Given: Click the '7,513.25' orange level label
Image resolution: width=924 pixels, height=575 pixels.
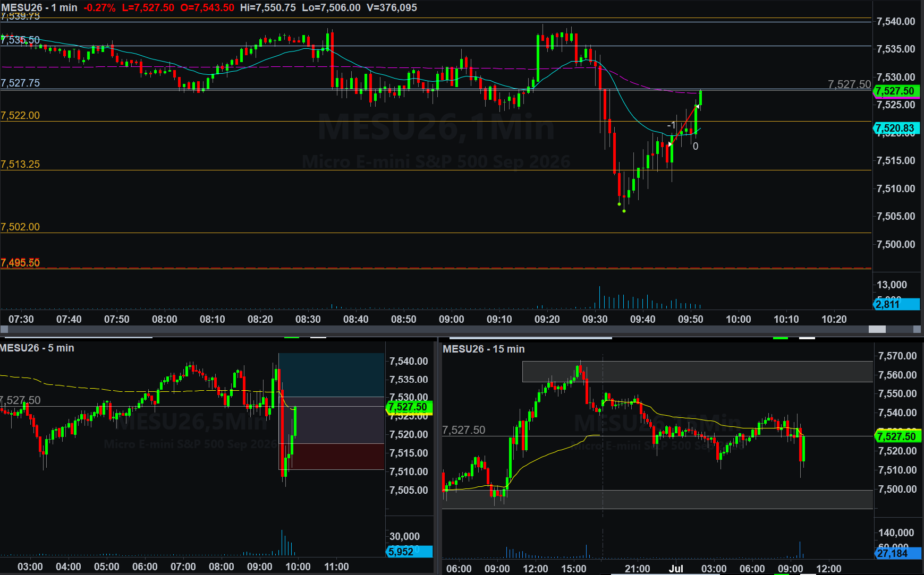Looking at the screenshot, I should (20, 164).
